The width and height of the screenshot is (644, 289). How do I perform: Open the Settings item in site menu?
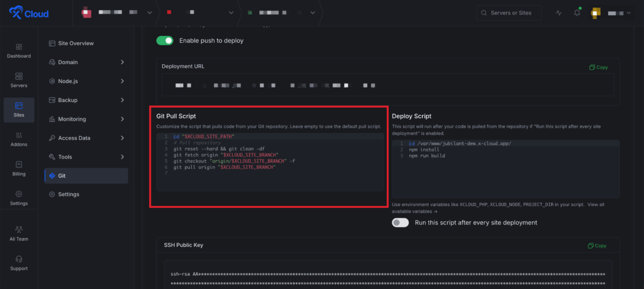tap(69, 194)
